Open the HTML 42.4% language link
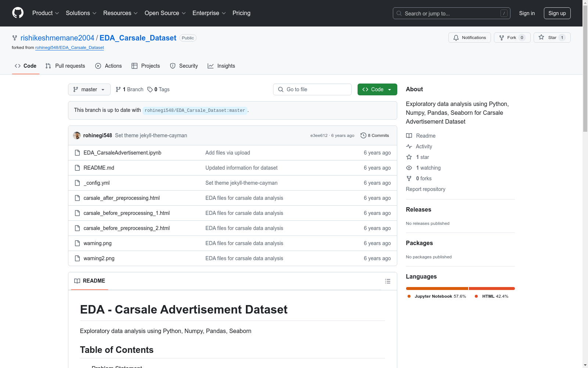 pyautogui.click(x=492, y=296)
